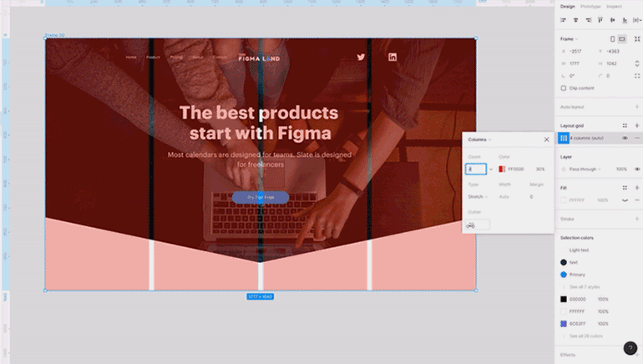
Task: Enable the Clip content checkbox
Action: [x=564, y=88]
